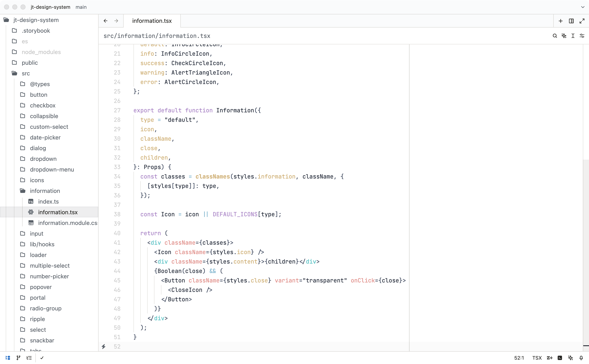
Task: Toggle Zed edit prediction icon
Action: coord(549,358)
